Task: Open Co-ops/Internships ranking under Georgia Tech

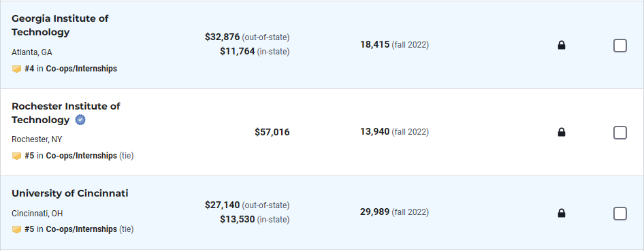Action: pyautogui.click(x=81, y=69)
